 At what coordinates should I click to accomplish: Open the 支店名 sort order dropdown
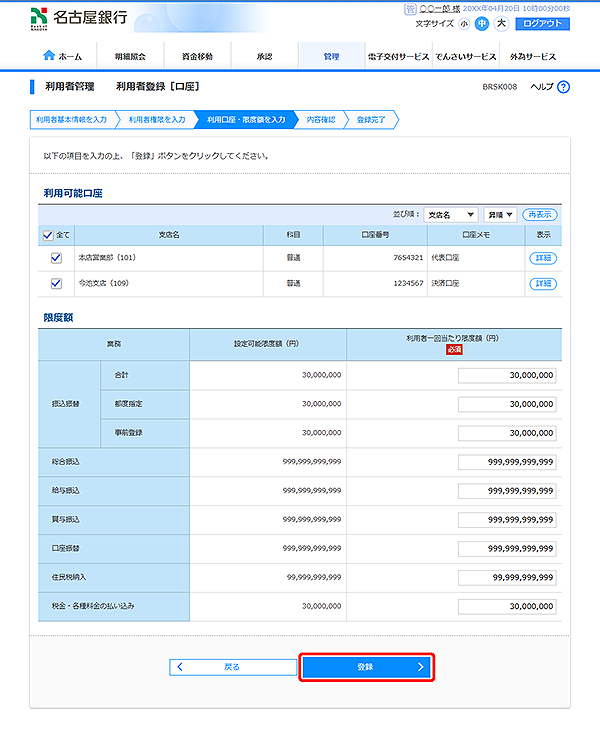click(x=449, y=215)
